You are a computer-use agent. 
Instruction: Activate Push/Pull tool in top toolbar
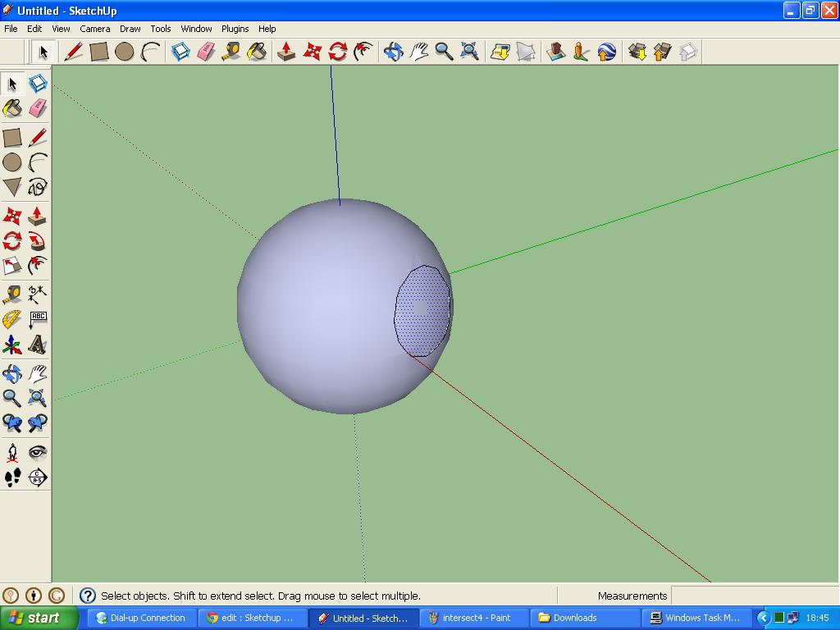point(286,52)
